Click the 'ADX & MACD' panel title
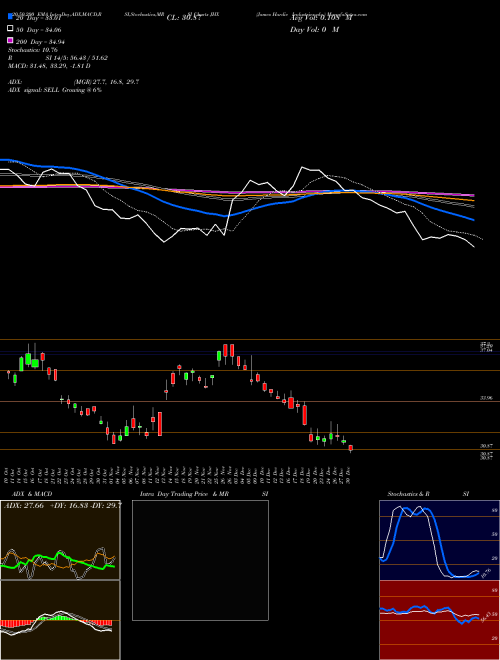 pos(32,494)
